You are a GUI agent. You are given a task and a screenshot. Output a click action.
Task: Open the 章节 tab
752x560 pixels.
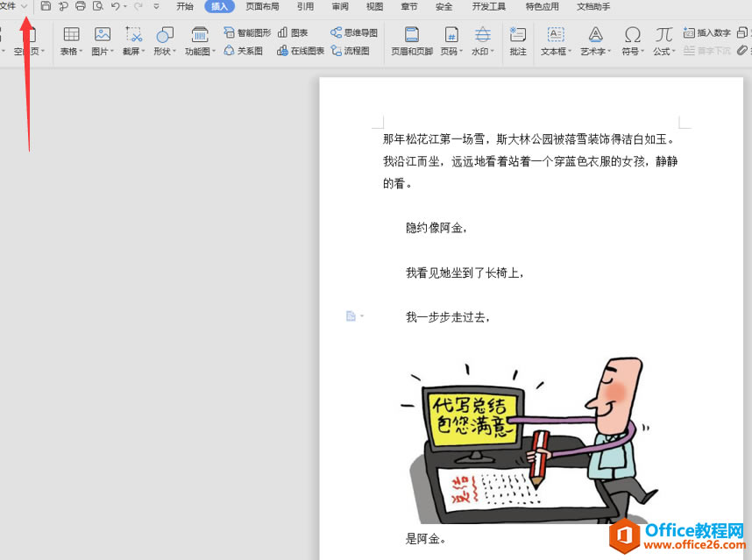pyautogui.click(x=409, y=6)
